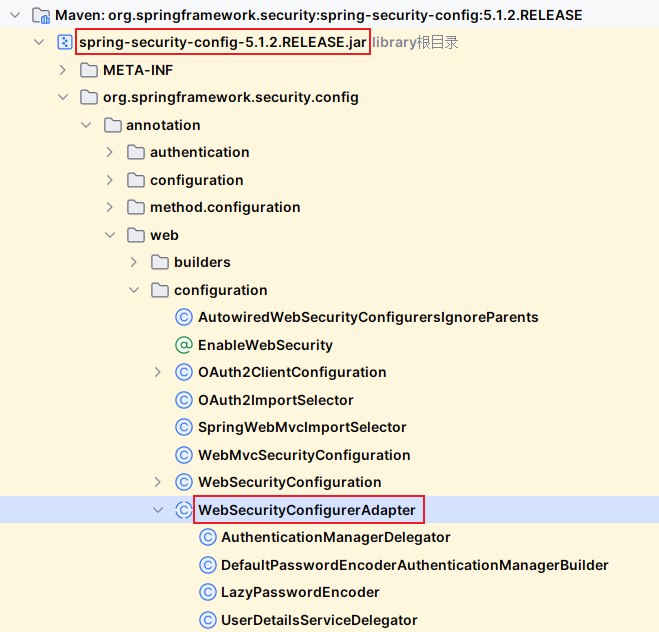659x632 pixels.
Task: Open SpringWebMvcImportSelector class
Action: click(302, 427)
